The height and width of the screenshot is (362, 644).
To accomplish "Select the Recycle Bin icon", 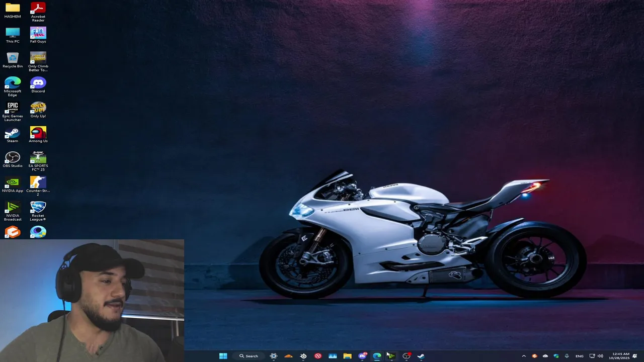I will pos(13,60).
